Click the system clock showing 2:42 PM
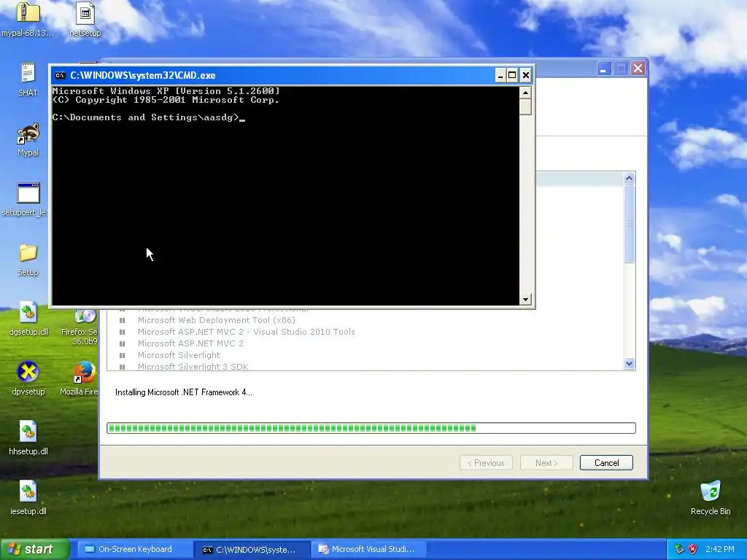 coord(719,549)
